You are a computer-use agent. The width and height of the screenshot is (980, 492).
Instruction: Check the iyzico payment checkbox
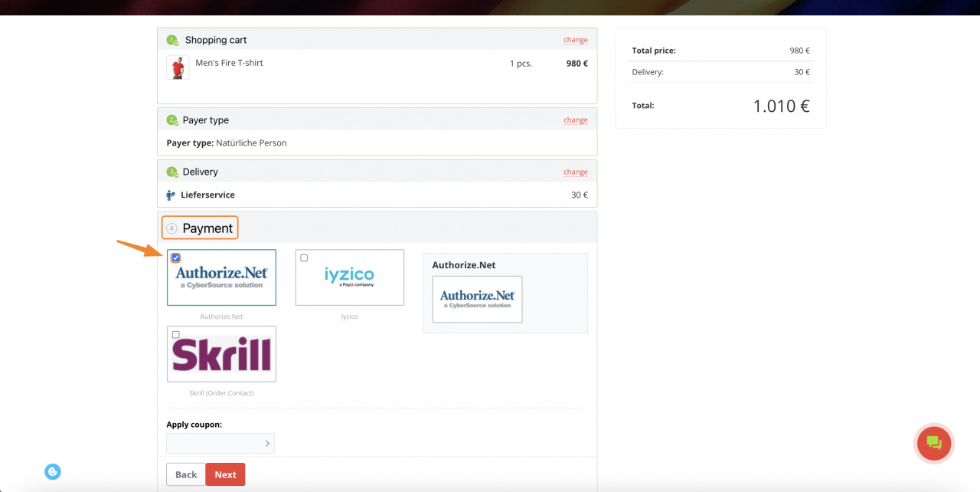click(x=303, y=257)
